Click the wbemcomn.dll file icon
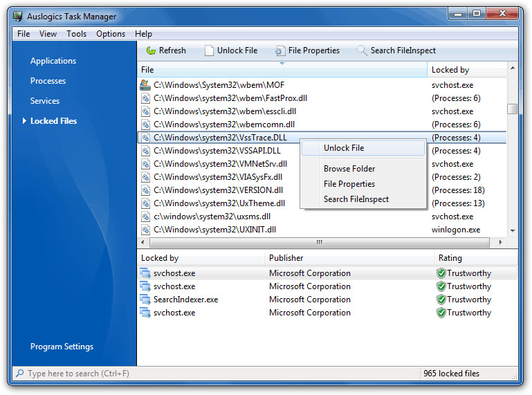The image size is (532, 395). (145, 125)
